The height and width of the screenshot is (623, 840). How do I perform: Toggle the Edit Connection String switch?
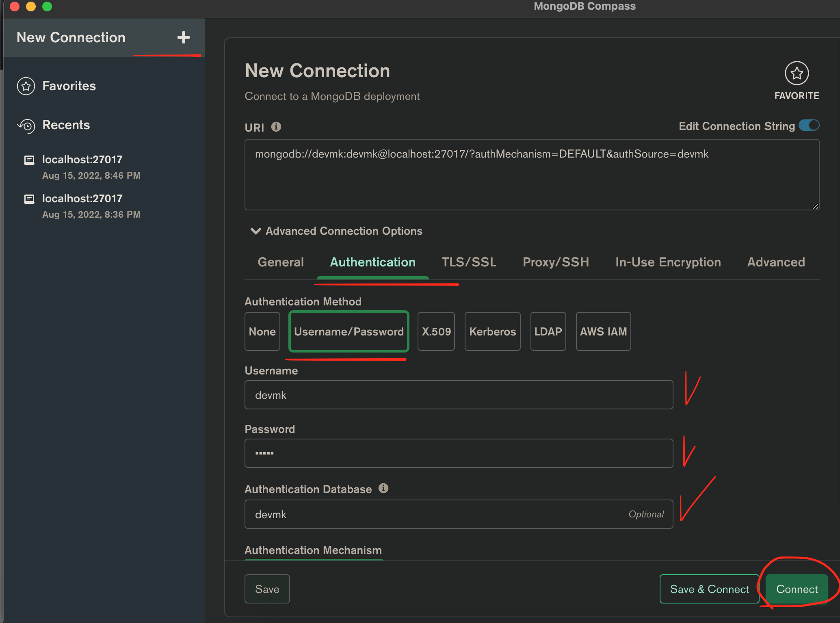tap(808, 125)
